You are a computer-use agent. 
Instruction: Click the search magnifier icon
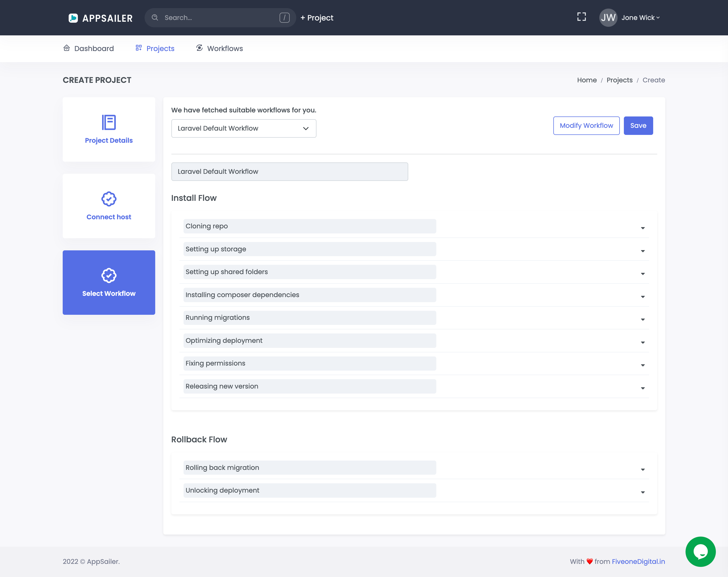coord(155,17)
